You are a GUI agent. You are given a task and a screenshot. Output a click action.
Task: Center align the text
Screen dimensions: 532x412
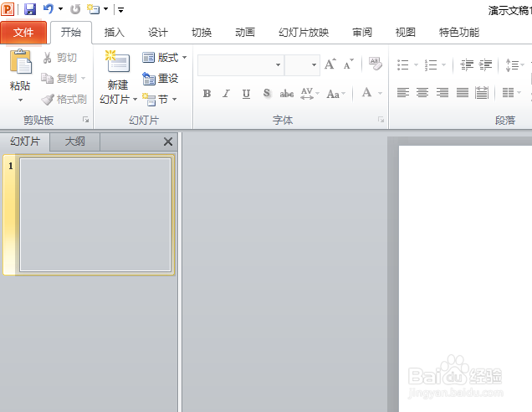[422, 92]
